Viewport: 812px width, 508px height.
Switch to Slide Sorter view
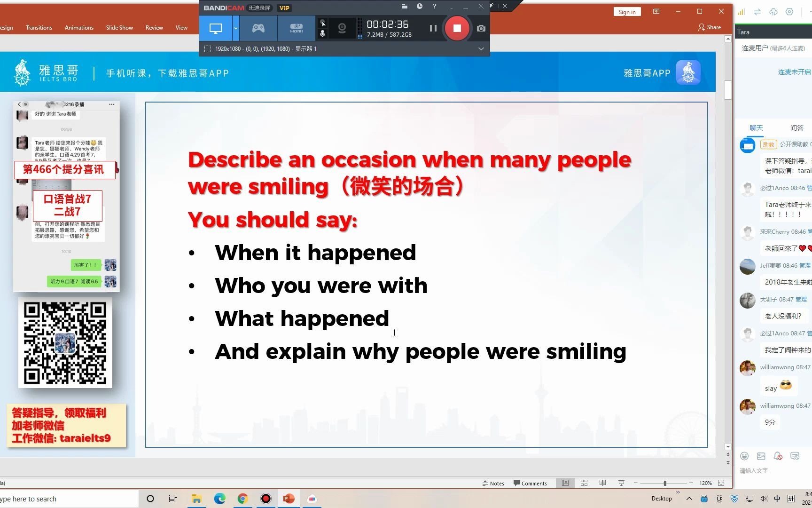coord(584,483)
